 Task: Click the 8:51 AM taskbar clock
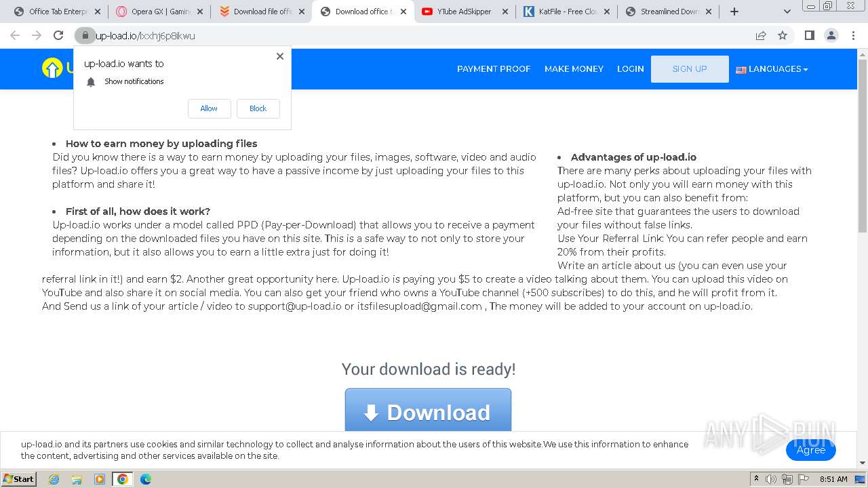[x=833, y=479]
